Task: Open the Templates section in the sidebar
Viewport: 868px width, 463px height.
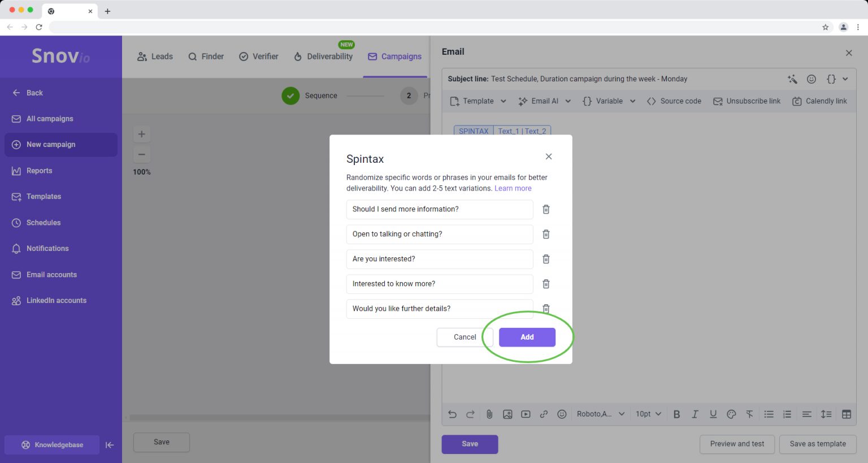Action: pyautogui.click(x=44, y=196)
